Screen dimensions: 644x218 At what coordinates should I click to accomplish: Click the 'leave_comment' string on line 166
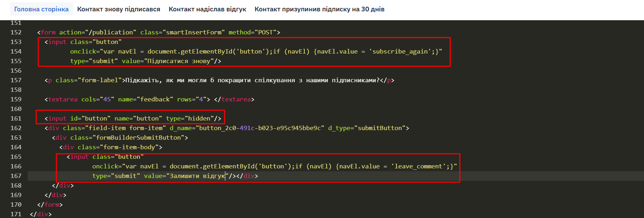tap(419, 166)
